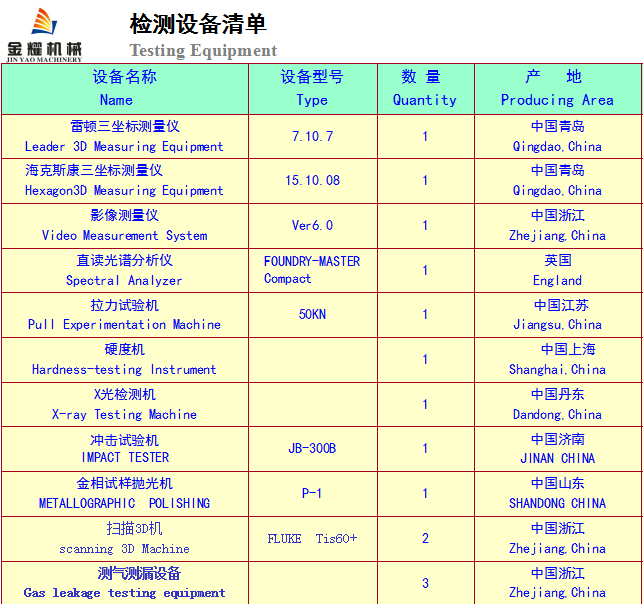Click quantity '3' for Gas leakage testing
This screenshot has height=604, width=643.
coord(424,583)
